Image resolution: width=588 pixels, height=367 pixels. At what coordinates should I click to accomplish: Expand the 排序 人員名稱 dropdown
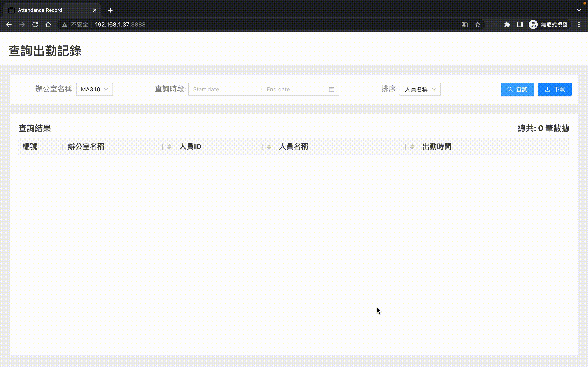(420, 89)
